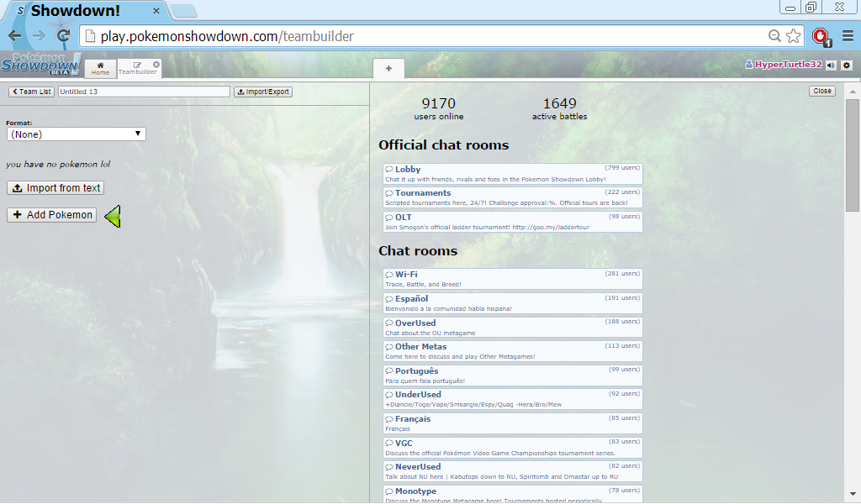The height and width of the screenshot is (504, 861).
Task: Open the settings gear options
Action: tap(847, 66)
